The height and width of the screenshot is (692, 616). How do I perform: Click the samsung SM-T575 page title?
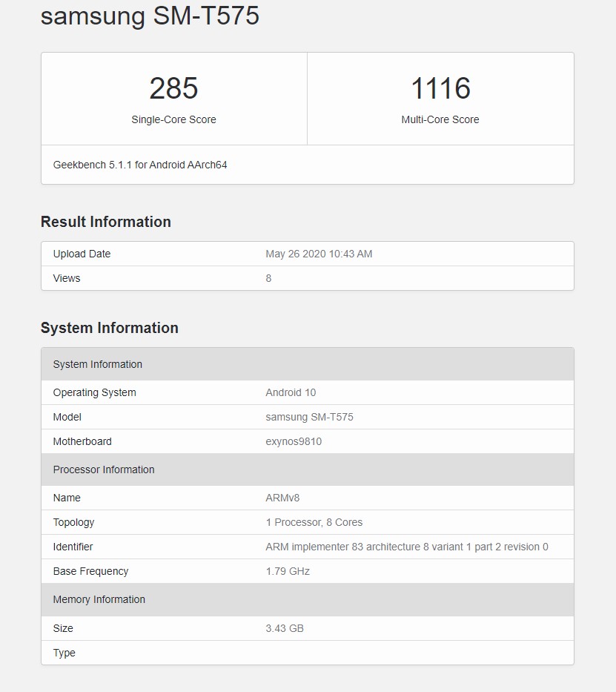[x=150, y=16]
